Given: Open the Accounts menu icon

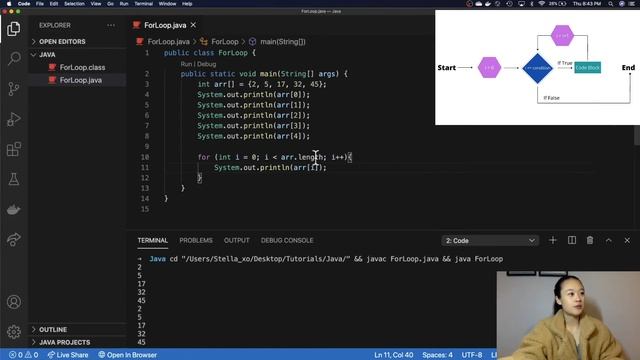Looking at the screenshot, I should [x=13, y=302].
